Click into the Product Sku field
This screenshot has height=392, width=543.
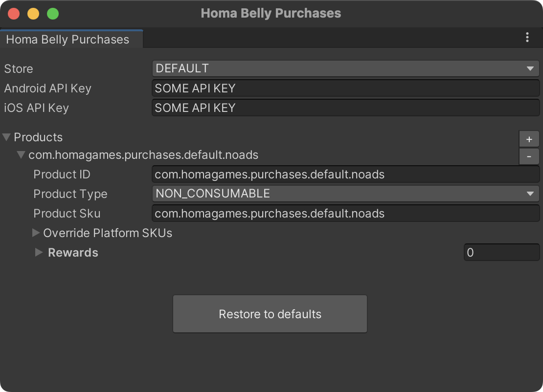[x=346, y=213]
